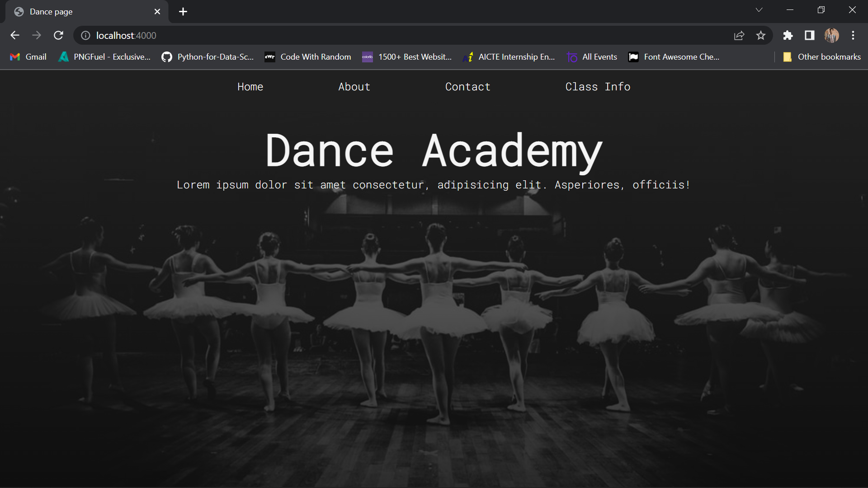Expand the tab search chevron
868x488 pixels.
759,10
